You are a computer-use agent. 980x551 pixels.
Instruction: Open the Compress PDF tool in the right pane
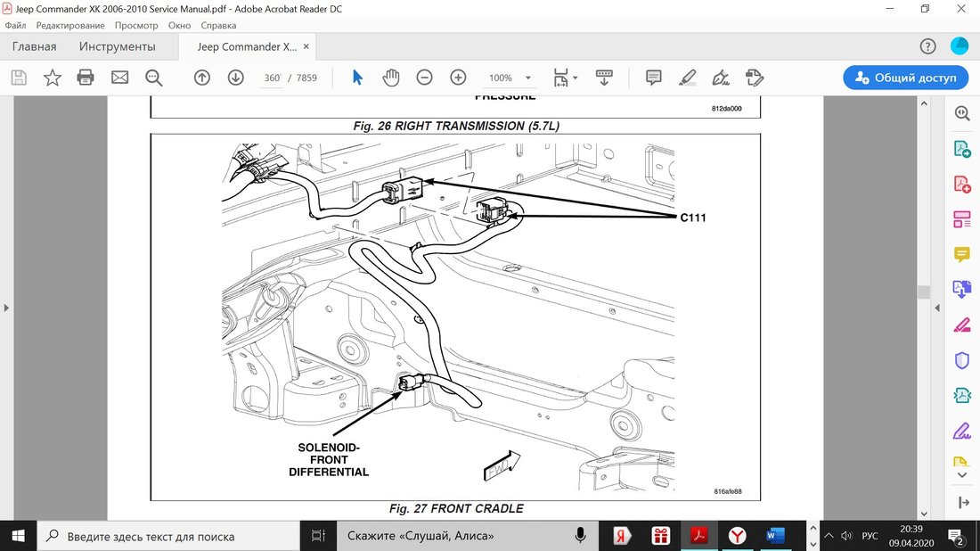pyautogui.click(x=962, y=395)
